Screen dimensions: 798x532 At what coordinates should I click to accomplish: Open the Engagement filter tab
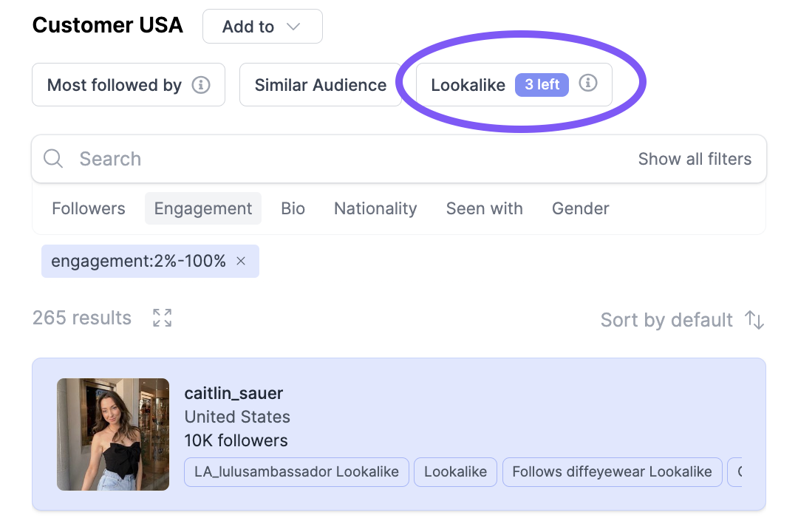[x=203, y=208]
